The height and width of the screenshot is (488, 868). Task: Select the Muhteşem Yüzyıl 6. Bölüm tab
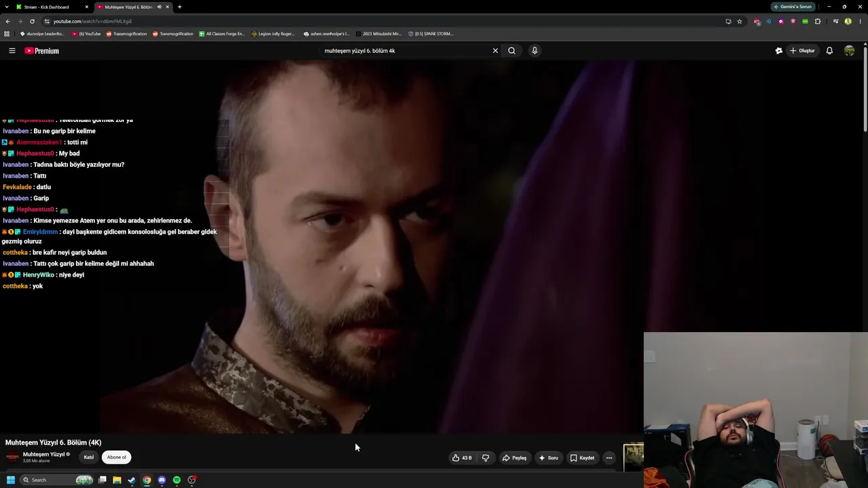[x=127, y=7]
